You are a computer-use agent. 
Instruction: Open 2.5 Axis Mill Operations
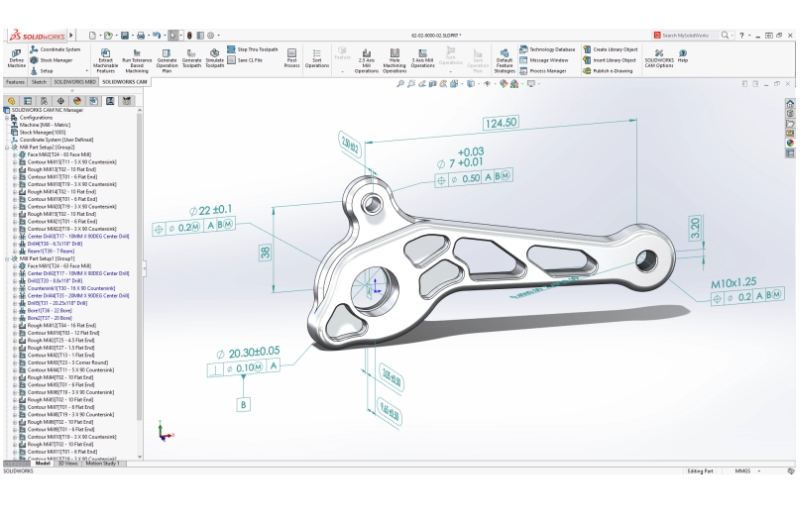pos(368,55)
